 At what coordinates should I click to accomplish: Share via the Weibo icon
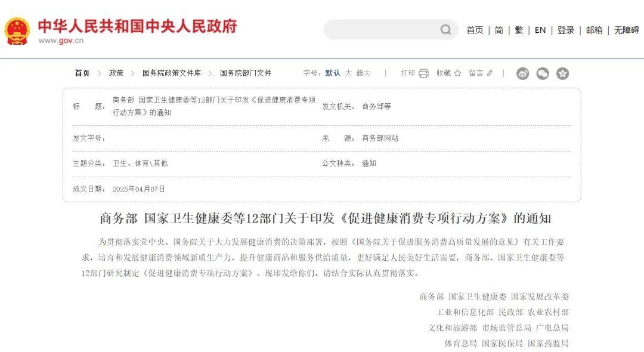click(522, 73)
